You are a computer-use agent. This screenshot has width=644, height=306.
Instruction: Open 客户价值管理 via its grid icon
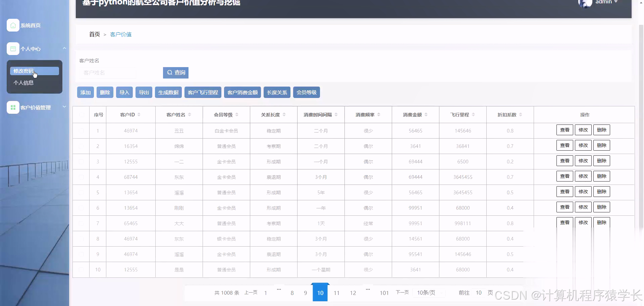click(x=13, y=107)
